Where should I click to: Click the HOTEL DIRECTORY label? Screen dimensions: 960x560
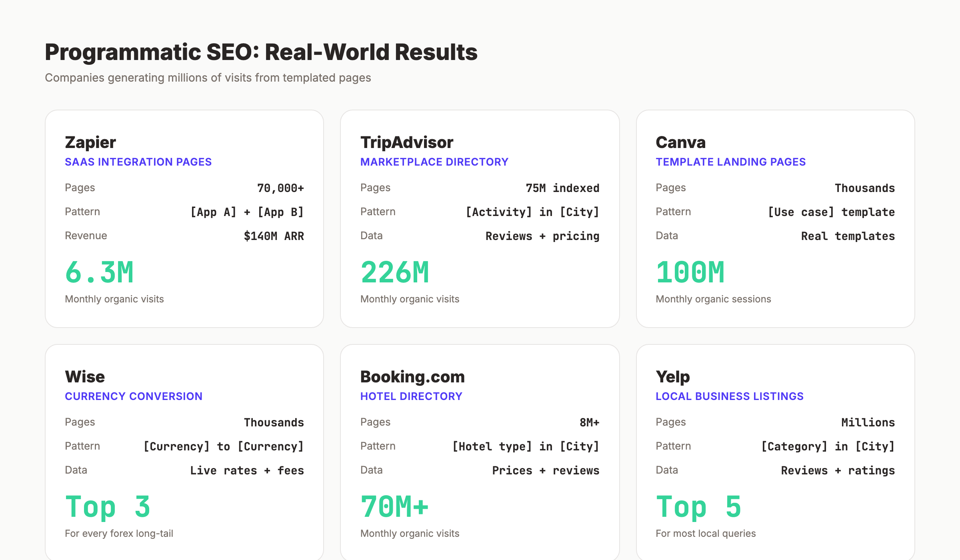point(411,396)
